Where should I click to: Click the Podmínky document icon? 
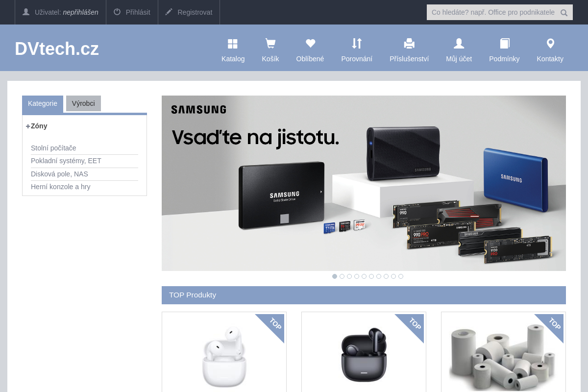(x=505, y=44)
